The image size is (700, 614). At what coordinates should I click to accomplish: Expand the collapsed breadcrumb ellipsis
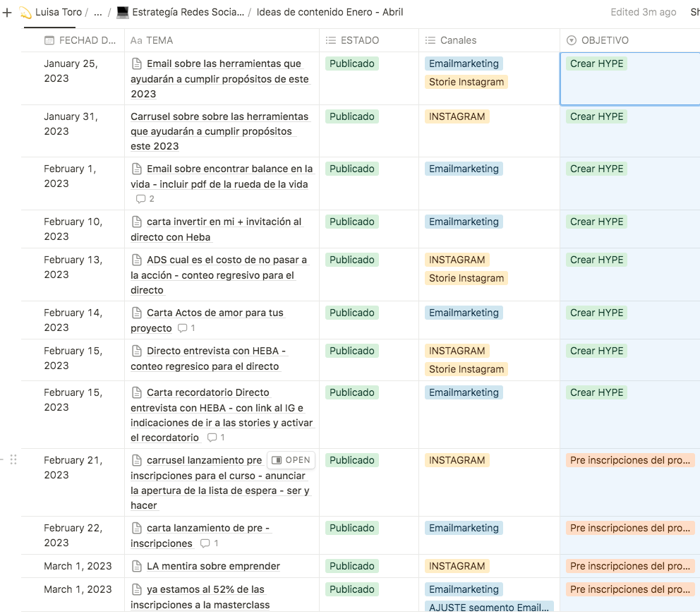98,12
